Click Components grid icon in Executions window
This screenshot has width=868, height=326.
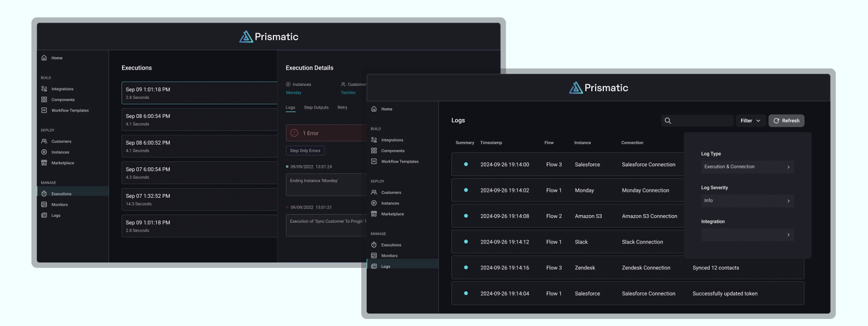[44, 99]
